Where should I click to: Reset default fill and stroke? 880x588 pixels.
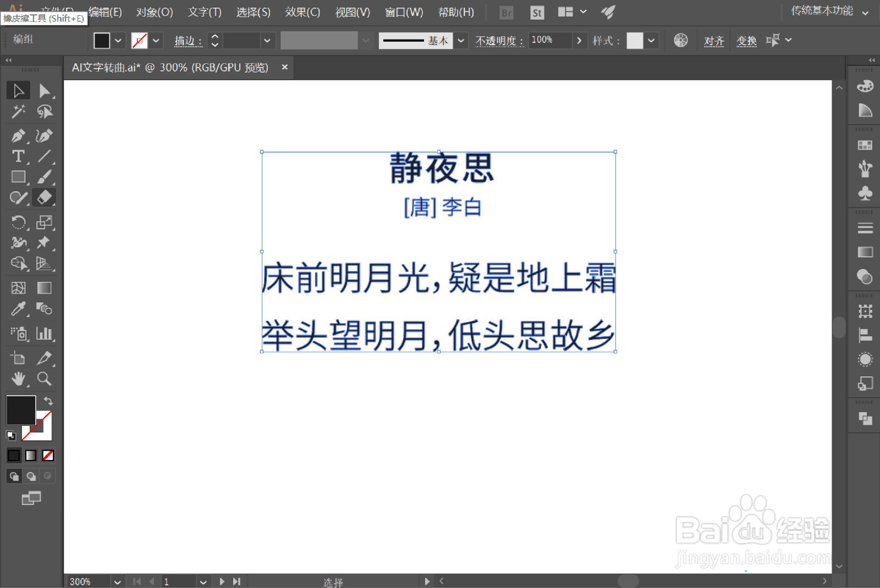[11, 435]
